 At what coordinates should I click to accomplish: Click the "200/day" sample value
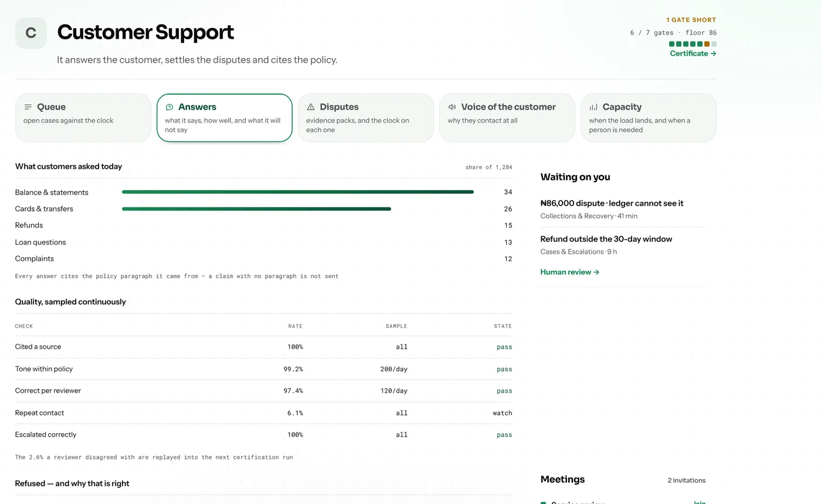pyautogui.click(x=393, y=369)
